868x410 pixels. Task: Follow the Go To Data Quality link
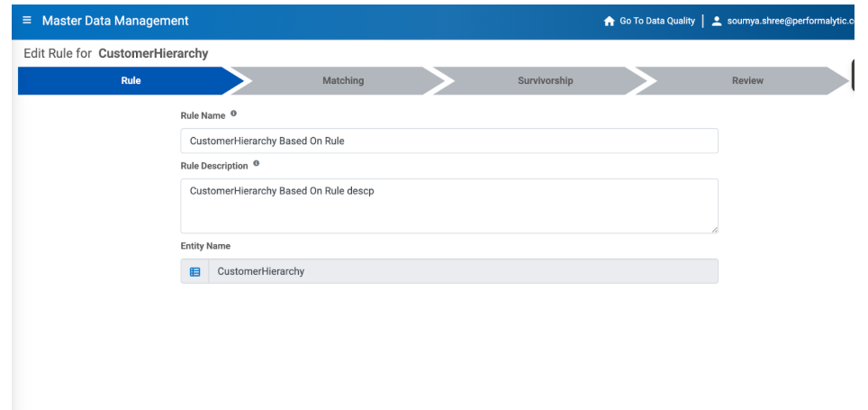click(x=656, y=22)
